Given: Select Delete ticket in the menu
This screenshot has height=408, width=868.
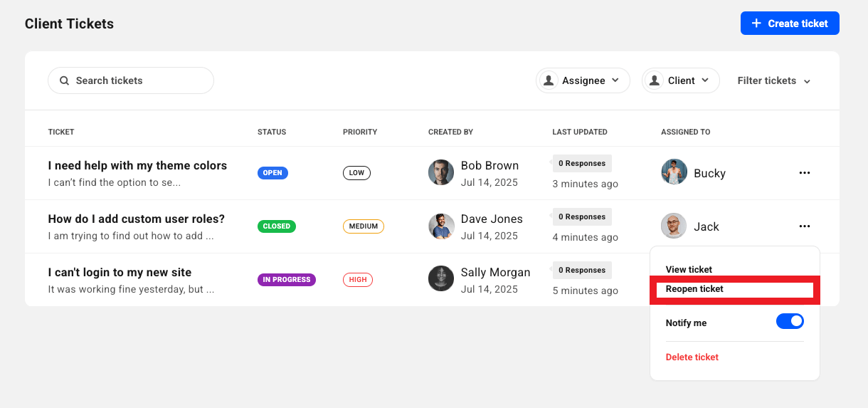Looking at the screenshot, I should pyautogui.click(x=692, y=357).
